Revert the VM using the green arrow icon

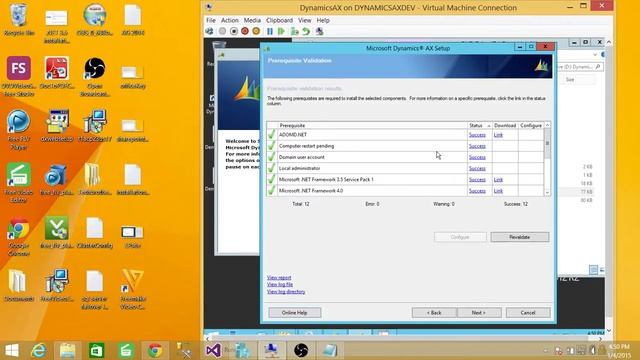tap(306, 31)
